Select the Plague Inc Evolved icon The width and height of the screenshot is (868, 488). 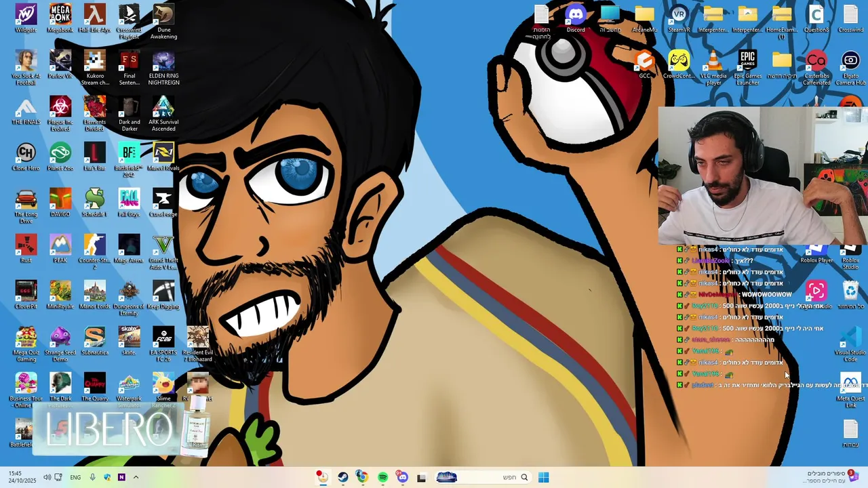tap(60, 114)
